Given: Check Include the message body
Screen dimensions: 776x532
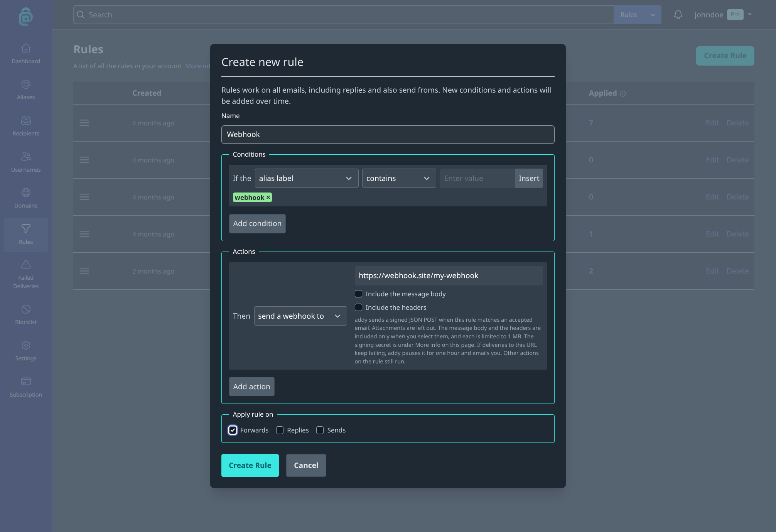Looking at the screenshot, I should pyautogui.click(x=358, y=294).
